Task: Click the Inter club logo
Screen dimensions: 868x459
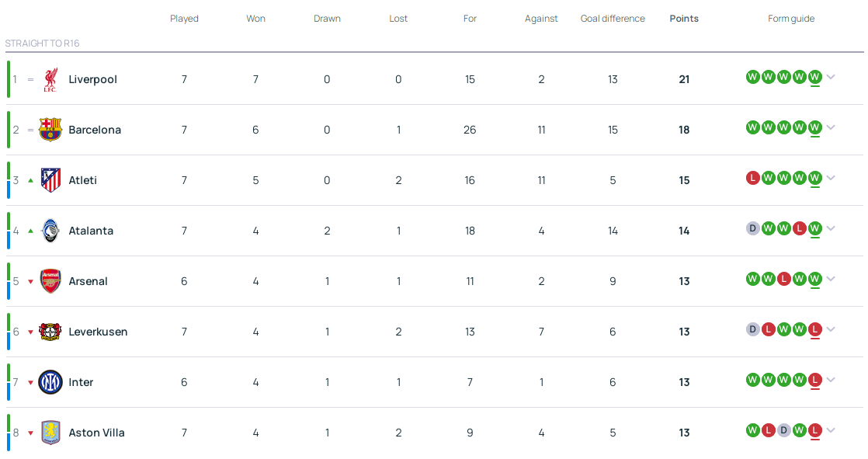Action: (50, 382)
